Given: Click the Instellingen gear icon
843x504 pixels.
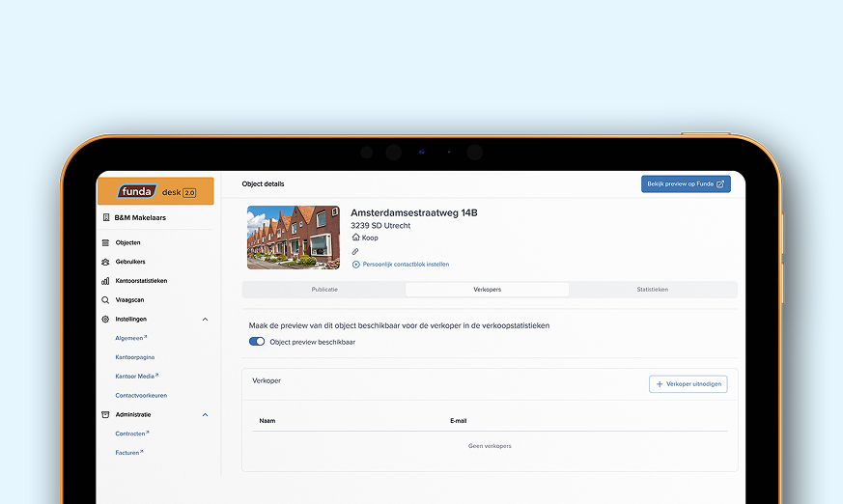Looking at the screenshot, I should pyautogui.click(x=105, y=320).
